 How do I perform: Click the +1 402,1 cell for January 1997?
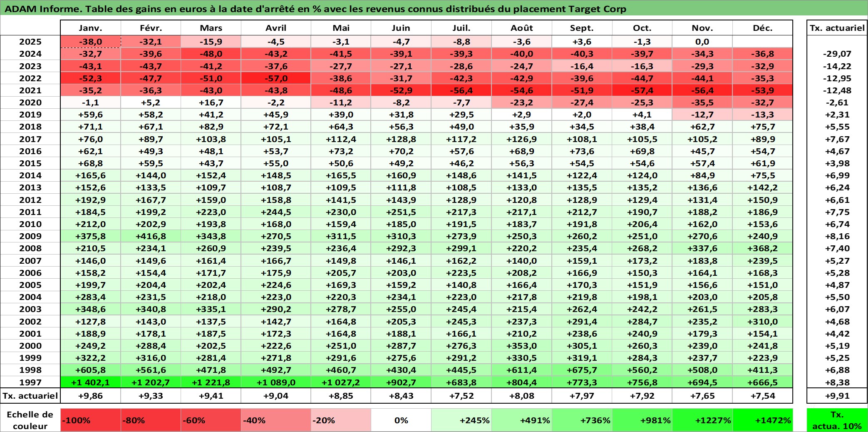coord(90,382)
